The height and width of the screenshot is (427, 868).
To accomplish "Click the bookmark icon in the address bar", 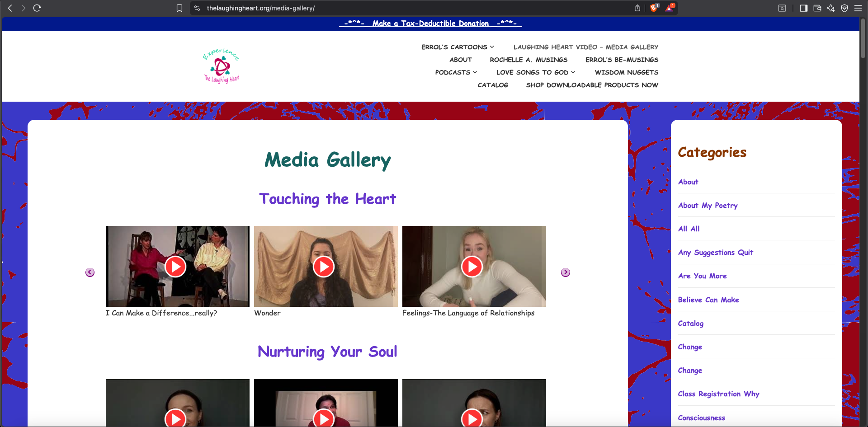I will [x=179, y=8].
